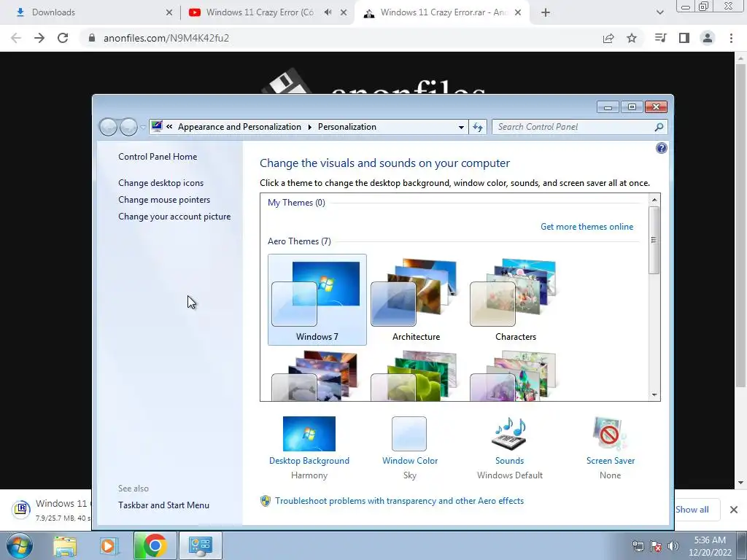Open the Windows Start menu
Viewport: 747px width, 560px height.
tap(20, 545)
